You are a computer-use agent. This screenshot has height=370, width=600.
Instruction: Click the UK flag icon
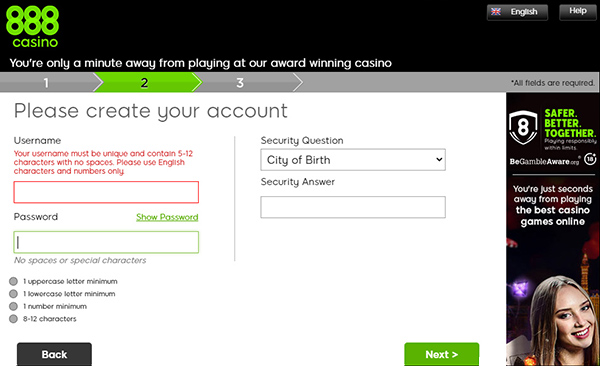(x=496, y=11)
